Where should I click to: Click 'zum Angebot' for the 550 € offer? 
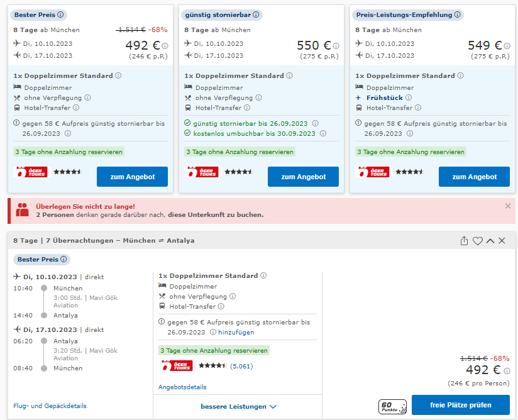(x=303, y=177)
